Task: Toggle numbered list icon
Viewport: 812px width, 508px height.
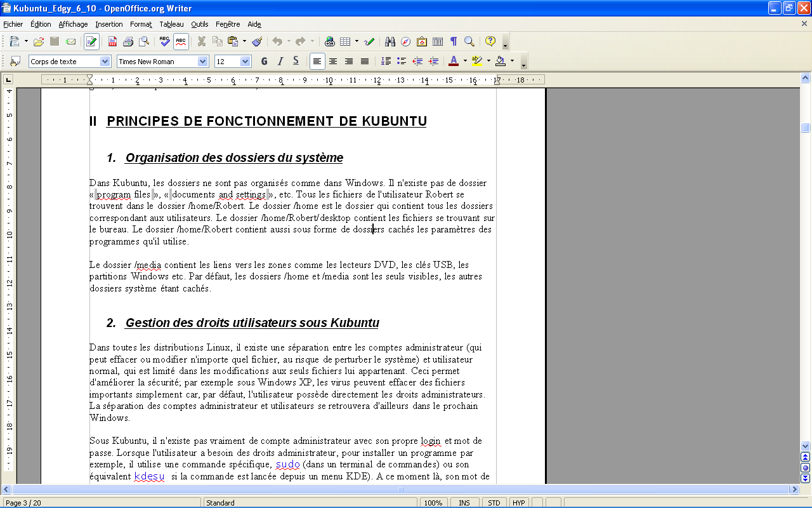Action: 386,61
